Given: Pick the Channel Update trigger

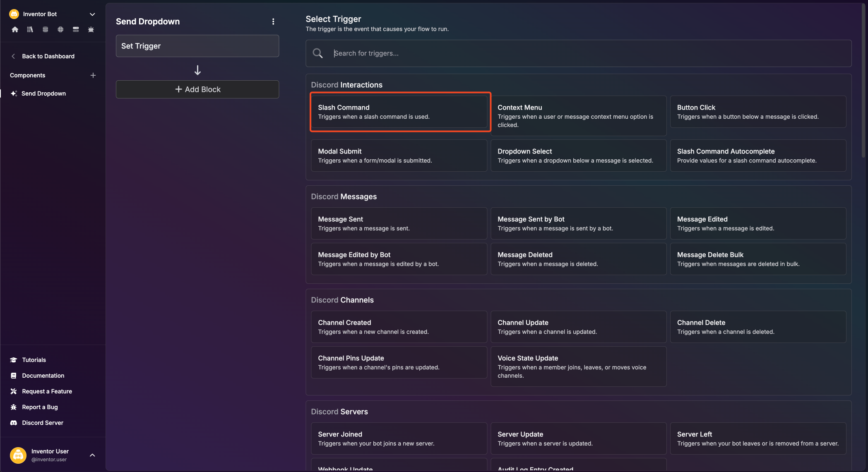Looking at the screenshot, I should 579,327.
